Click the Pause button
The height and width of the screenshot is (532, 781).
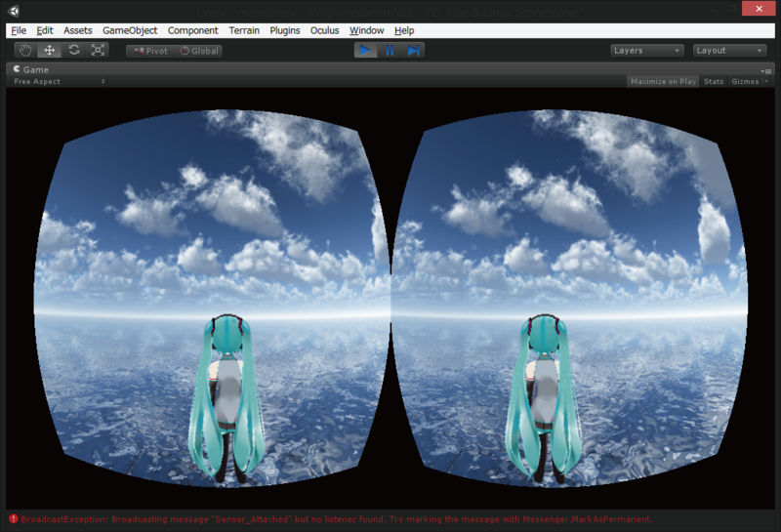[x=390, y=51]
